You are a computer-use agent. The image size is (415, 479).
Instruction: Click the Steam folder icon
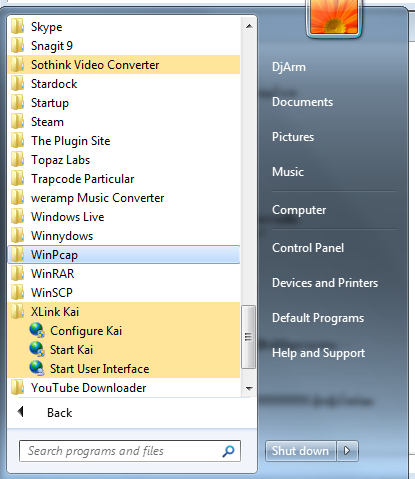(17, 121)
